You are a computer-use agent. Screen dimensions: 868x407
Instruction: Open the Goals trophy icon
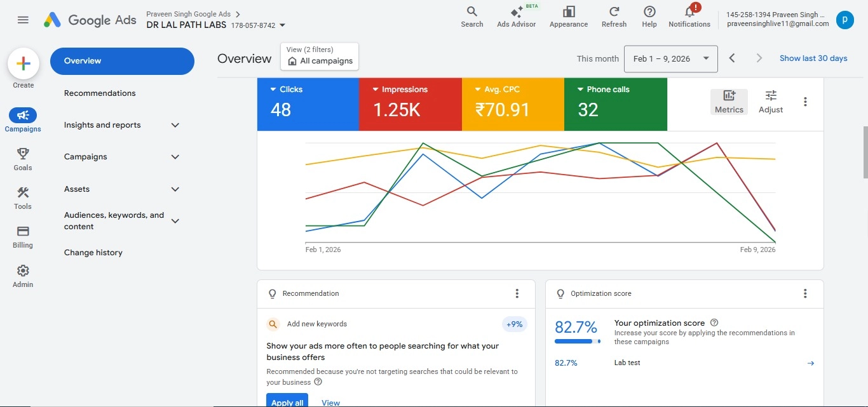(23, 154)
